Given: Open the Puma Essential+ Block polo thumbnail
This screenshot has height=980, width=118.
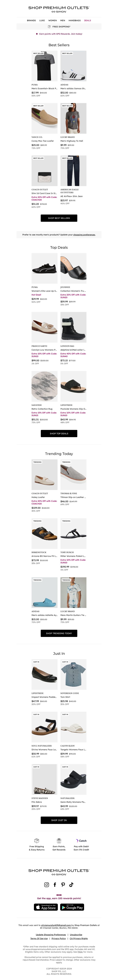Looking at the screenshot, I should click(45, 66).
